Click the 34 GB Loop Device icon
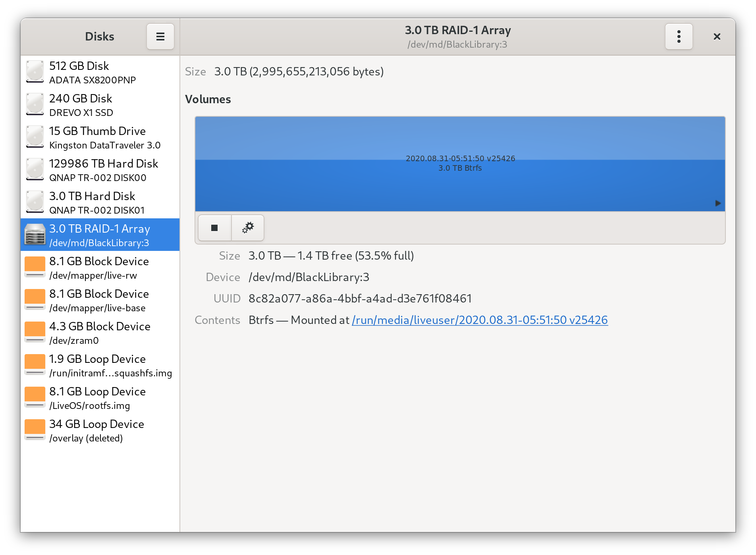This screenshot has width=756, height=555. pyautogui.click(x=35, y=430)
